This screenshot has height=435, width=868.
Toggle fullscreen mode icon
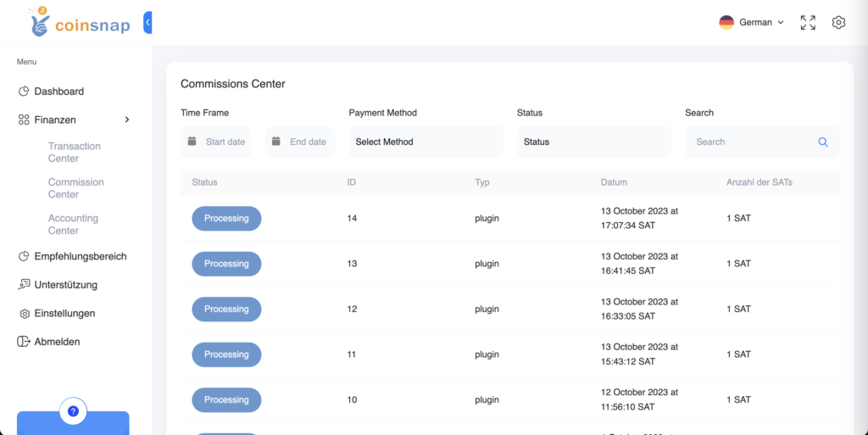808,23
